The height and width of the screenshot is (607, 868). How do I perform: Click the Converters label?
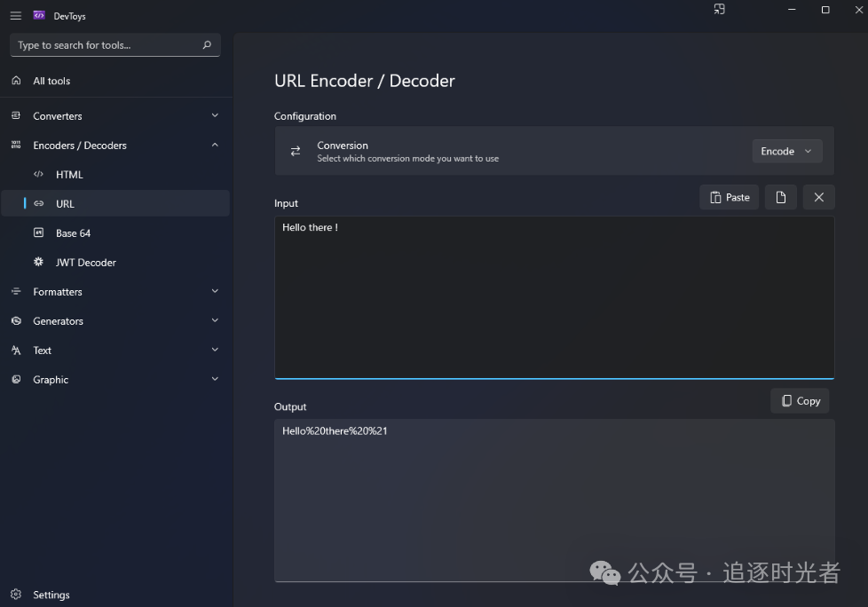click(58, 116)
